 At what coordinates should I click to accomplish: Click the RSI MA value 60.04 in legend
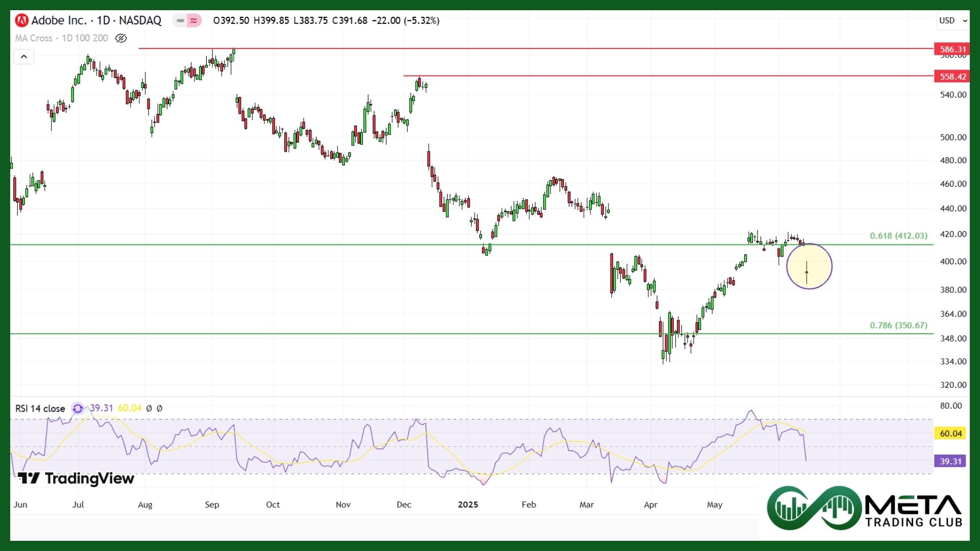click(130, 408)
